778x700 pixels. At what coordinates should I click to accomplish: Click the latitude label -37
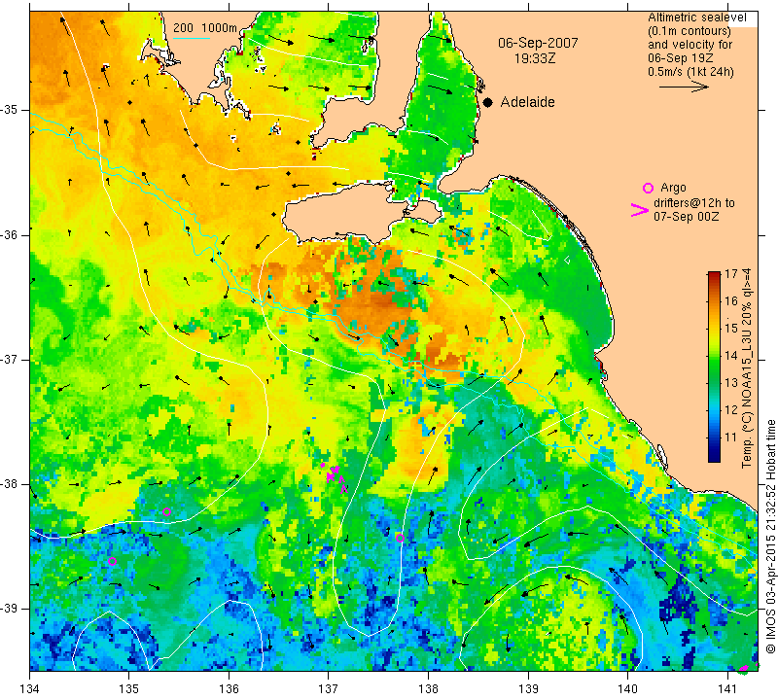pyautogui.click(x=9, y=359)
